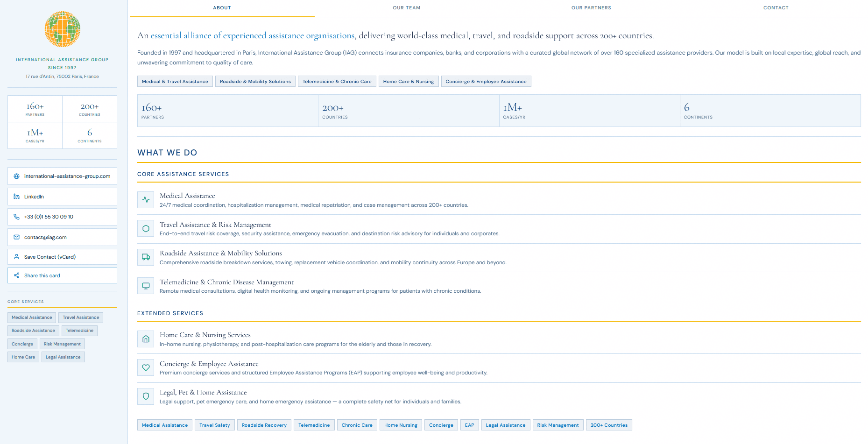This screenshot has width=868, height=444.
Task: Click the EAP tag
Action: pyautogui.click(x=470, y=425)
